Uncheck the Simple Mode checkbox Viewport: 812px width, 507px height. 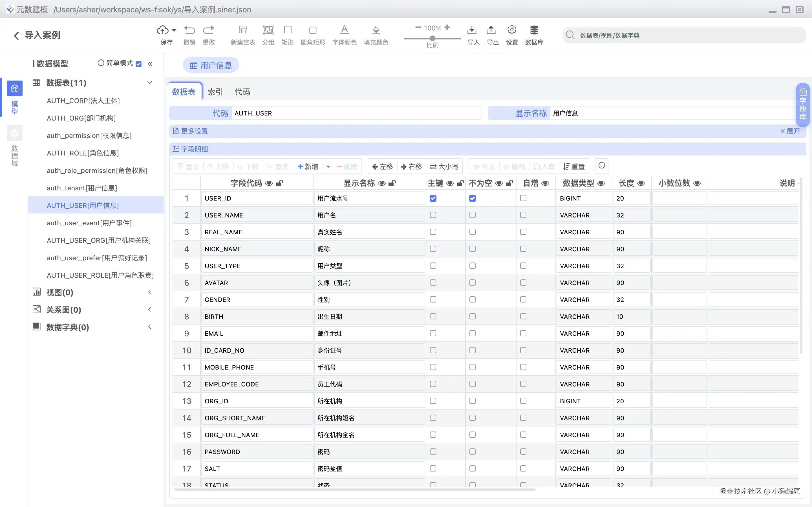[x=139, y=64]
